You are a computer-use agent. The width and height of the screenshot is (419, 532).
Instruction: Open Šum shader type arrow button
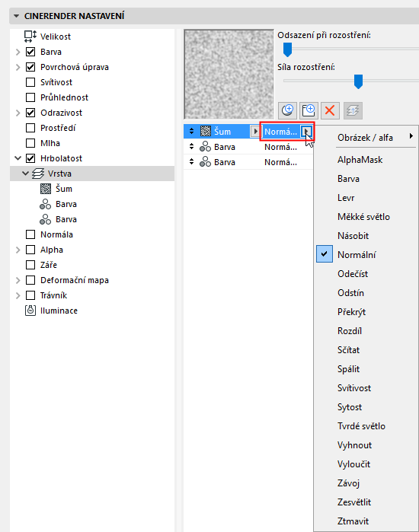pyautogui.click(x=254, y=132)
